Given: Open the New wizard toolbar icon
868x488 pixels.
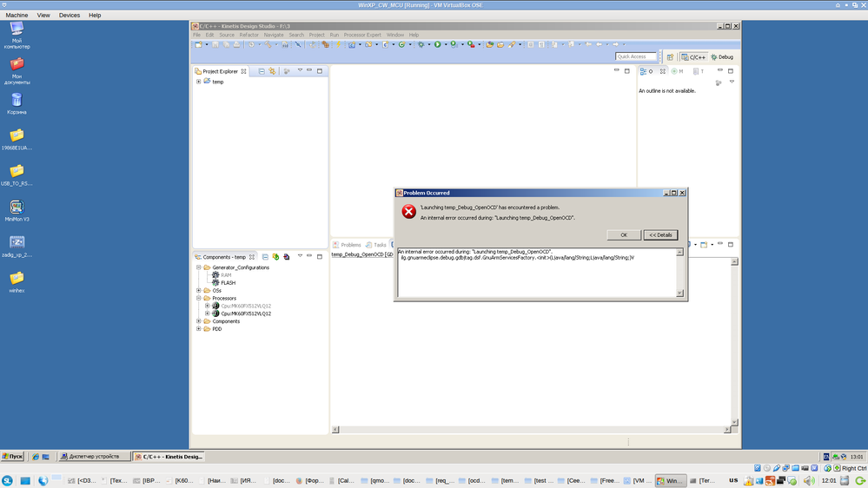Looking at the screenshot, I should pyautogui.click(x=198, y=44).
